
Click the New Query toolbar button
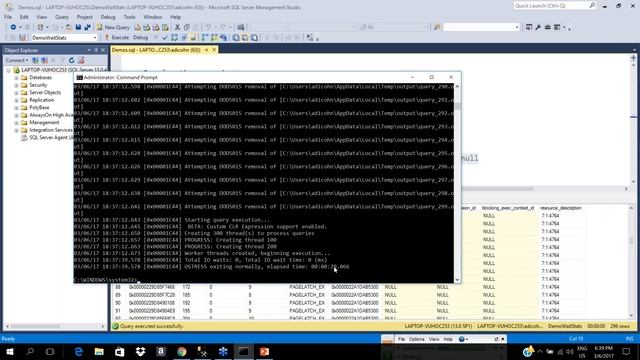[113, 27]
